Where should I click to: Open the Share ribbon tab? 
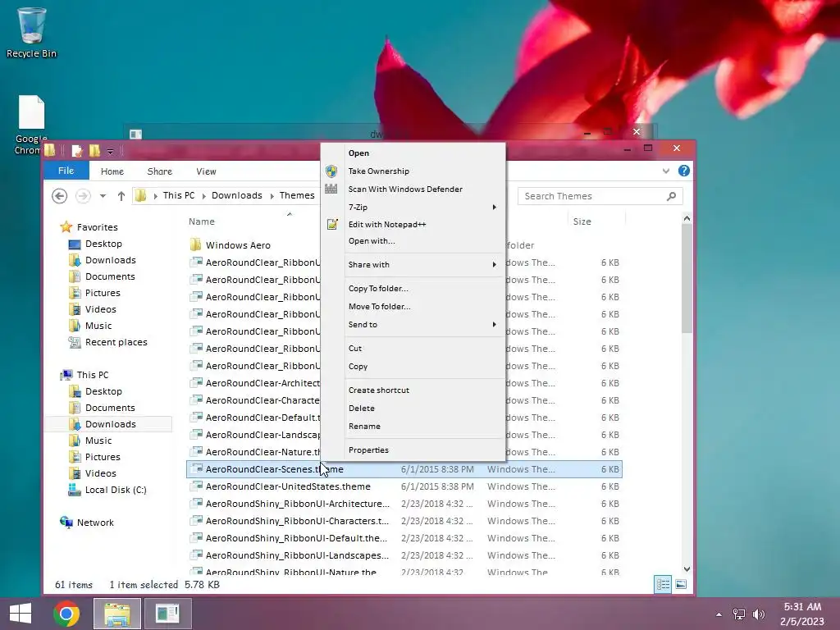[x=160, y=171]
